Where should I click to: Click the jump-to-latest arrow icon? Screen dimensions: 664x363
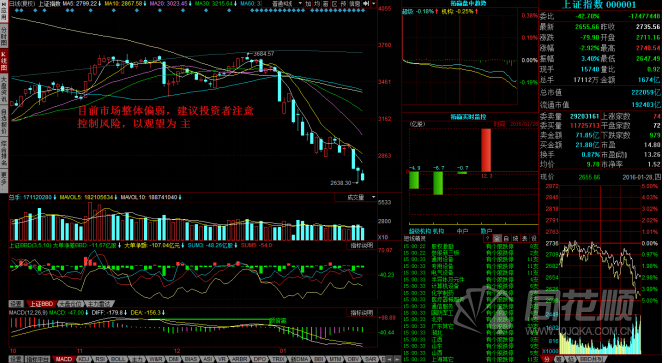coord(366,3)
